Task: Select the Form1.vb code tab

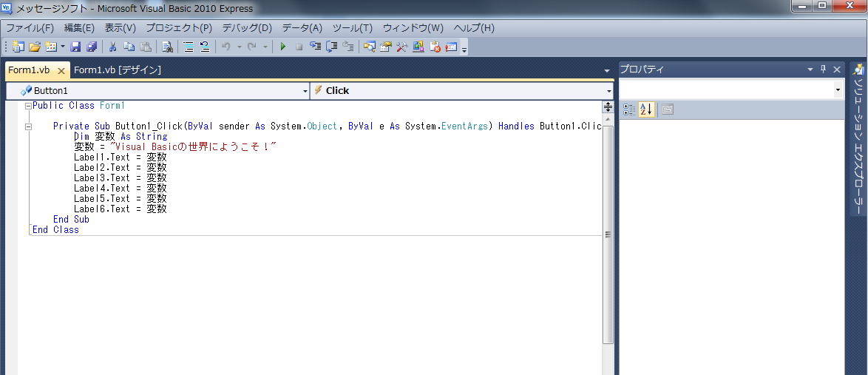Action: pyautogui.click(x=30, y=70)
